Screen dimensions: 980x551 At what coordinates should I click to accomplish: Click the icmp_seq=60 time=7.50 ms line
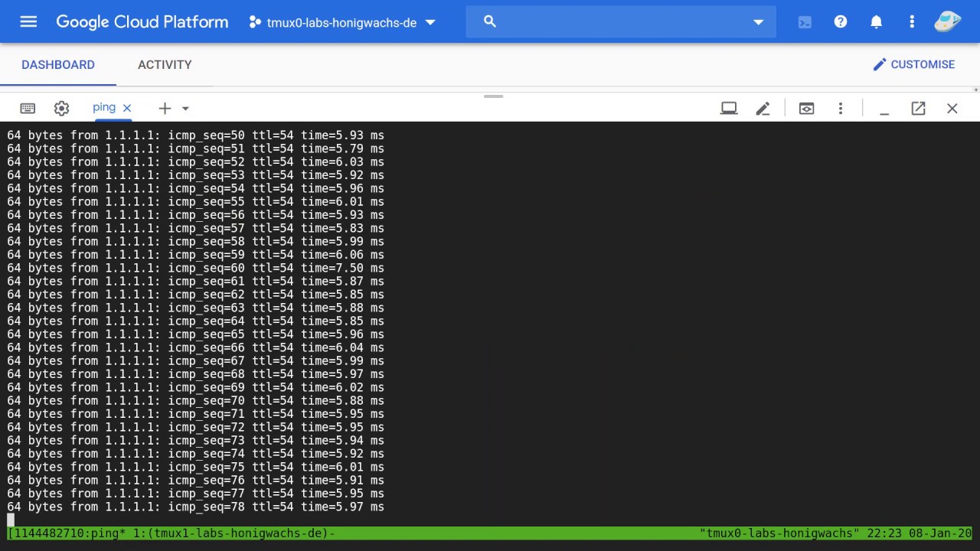point(196,268)
